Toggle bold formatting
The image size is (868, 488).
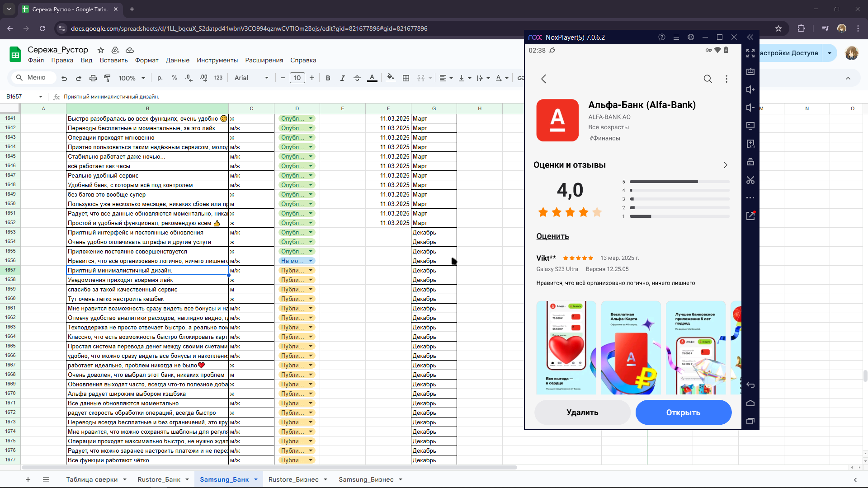pyautogui.click(x=328, y=78)
